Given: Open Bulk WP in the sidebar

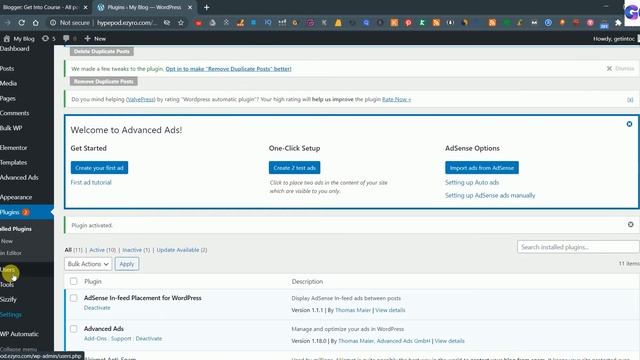Looking at the screenshot, I should tap(11, 128).
